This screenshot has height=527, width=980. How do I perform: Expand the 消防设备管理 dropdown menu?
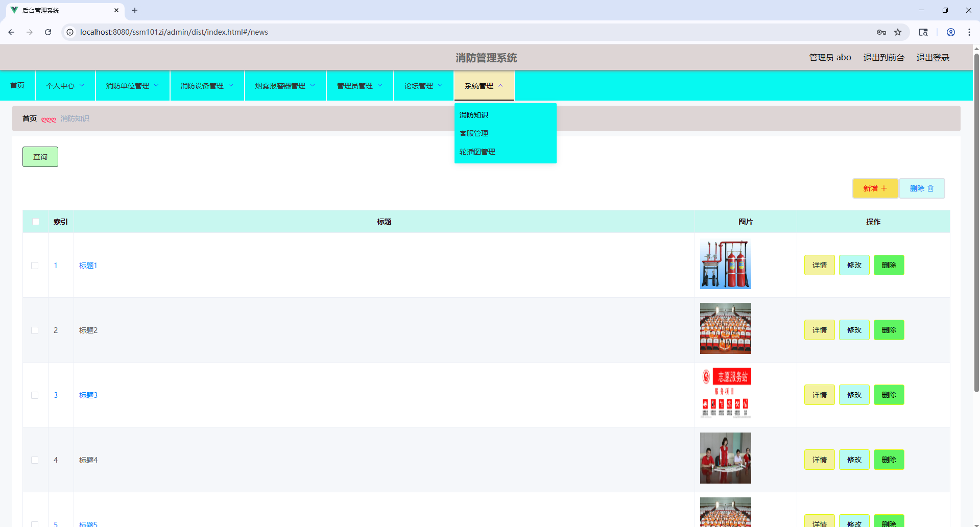point(207,86)
